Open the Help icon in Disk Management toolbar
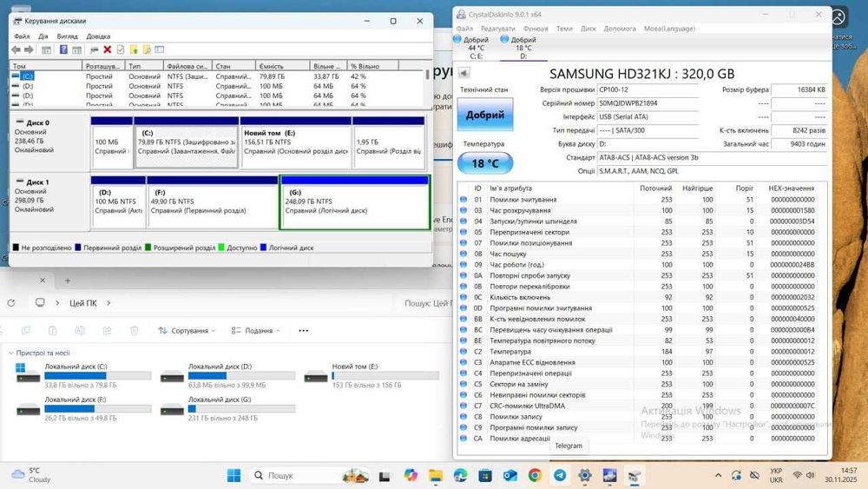 (x=63, y=50)
